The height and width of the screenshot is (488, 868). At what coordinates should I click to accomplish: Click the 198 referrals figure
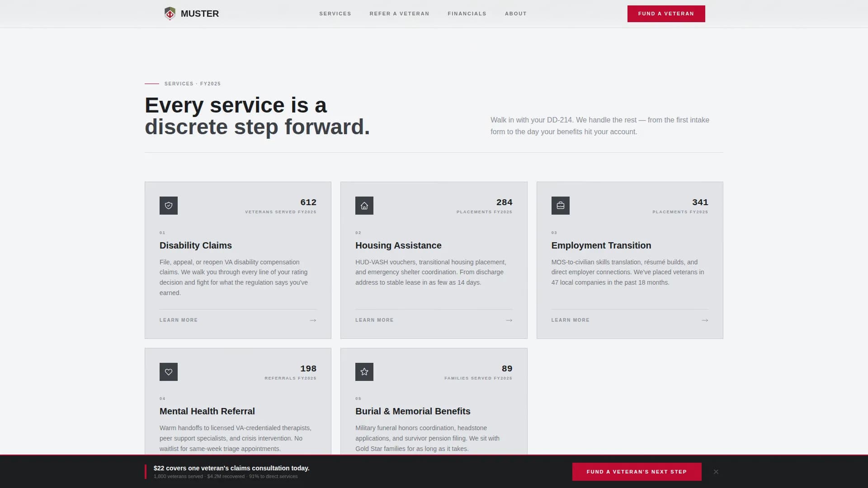tap(308, 368)
